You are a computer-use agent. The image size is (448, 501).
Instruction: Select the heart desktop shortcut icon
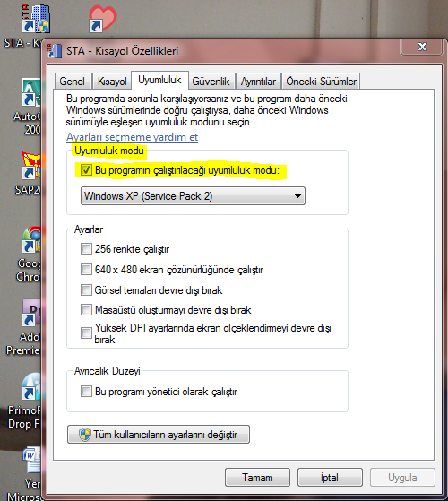pos(102,19)
